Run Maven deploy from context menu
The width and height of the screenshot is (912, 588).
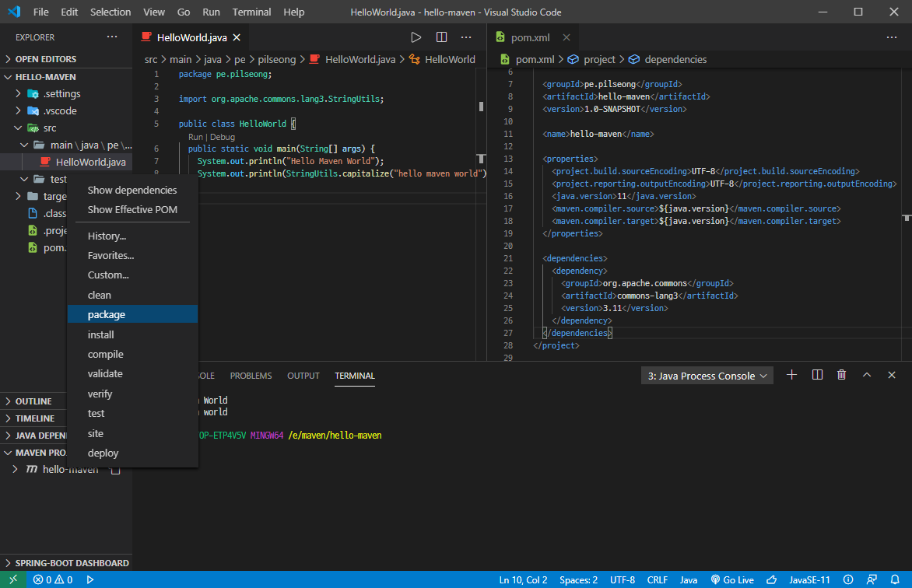(x=132, y=453)
